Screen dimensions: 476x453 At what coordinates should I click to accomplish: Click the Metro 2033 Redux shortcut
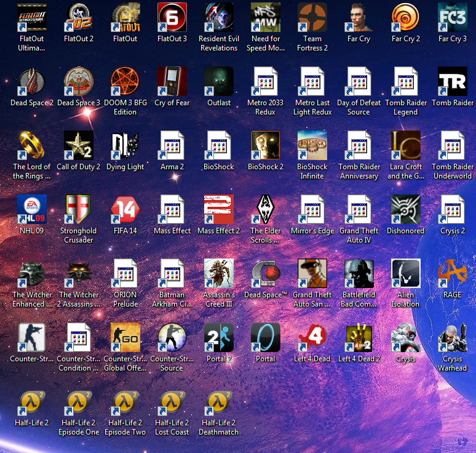point(265,82)
